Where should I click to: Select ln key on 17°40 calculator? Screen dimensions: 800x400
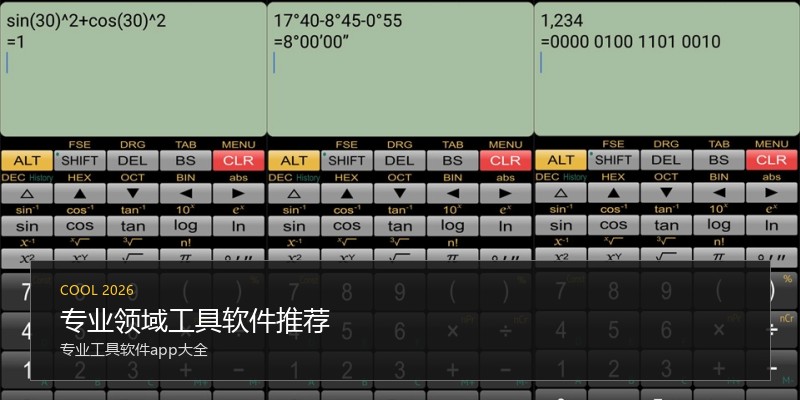[505, 226]
